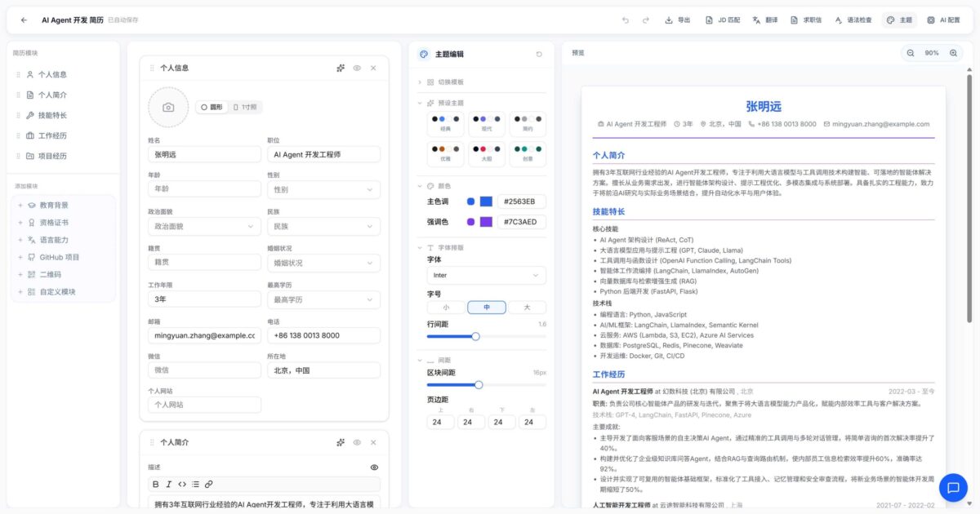Click drag handle beside 技能特长 in sidebar
Viewport: 980px width, 514px height.
(18, 116)
